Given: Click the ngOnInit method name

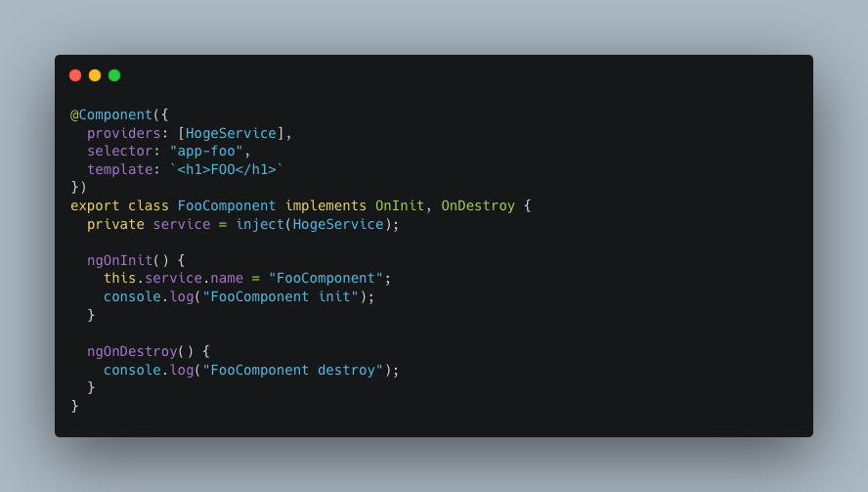Looking at the screenshot, I should pos(119,260).
